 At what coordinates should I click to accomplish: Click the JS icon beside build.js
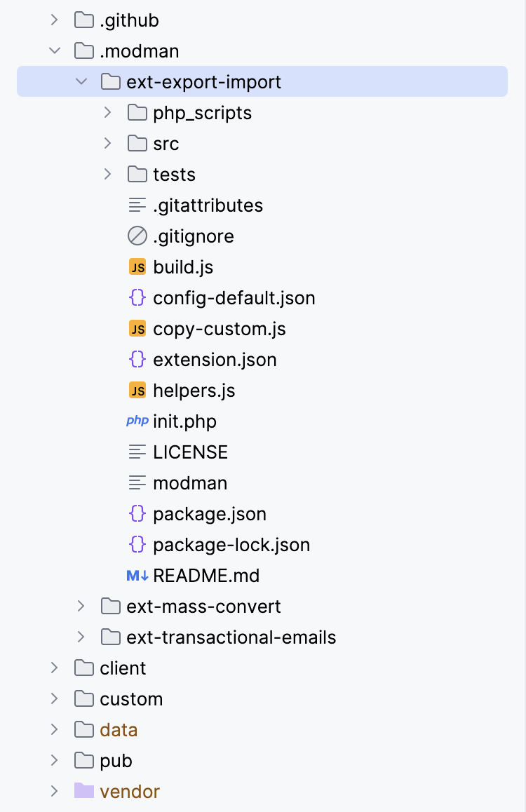137,267
